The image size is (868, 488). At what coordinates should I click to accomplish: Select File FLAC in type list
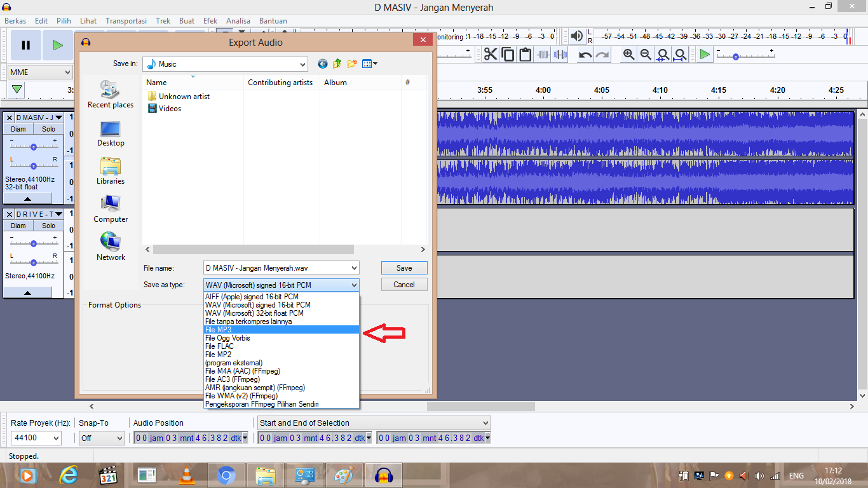(x=281, y=346)
